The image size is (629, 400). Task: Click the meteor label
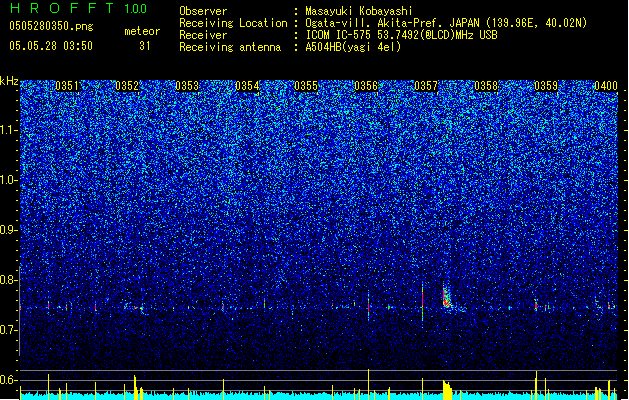coord(142,31)
